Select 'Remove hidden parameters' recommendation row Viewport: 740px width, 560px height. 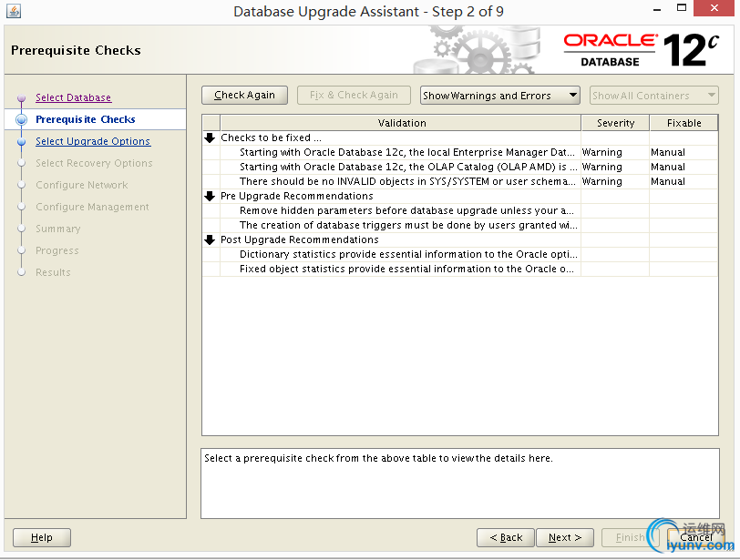click(x=460, y=210)
